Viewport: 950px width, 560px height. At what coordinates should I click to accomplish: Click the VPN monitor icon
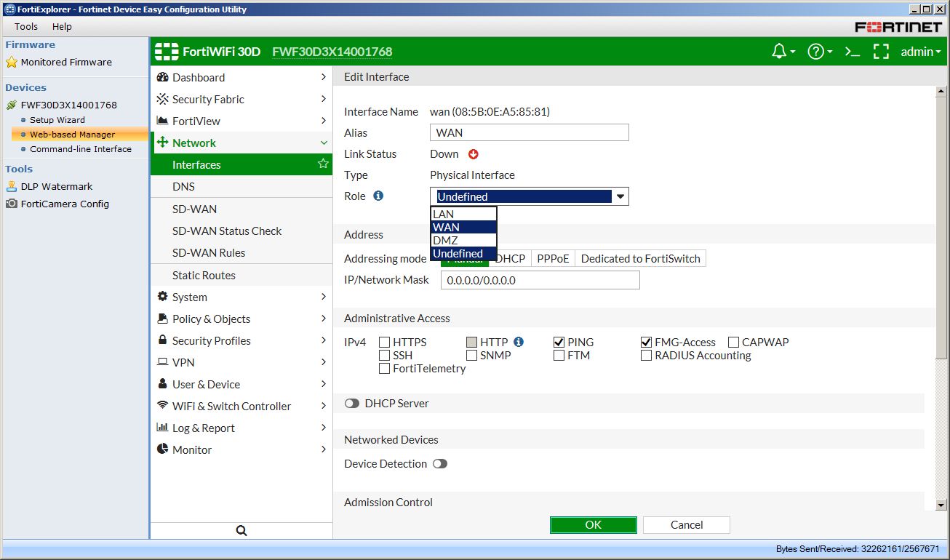pyautogui.click(x=163, y=362)
